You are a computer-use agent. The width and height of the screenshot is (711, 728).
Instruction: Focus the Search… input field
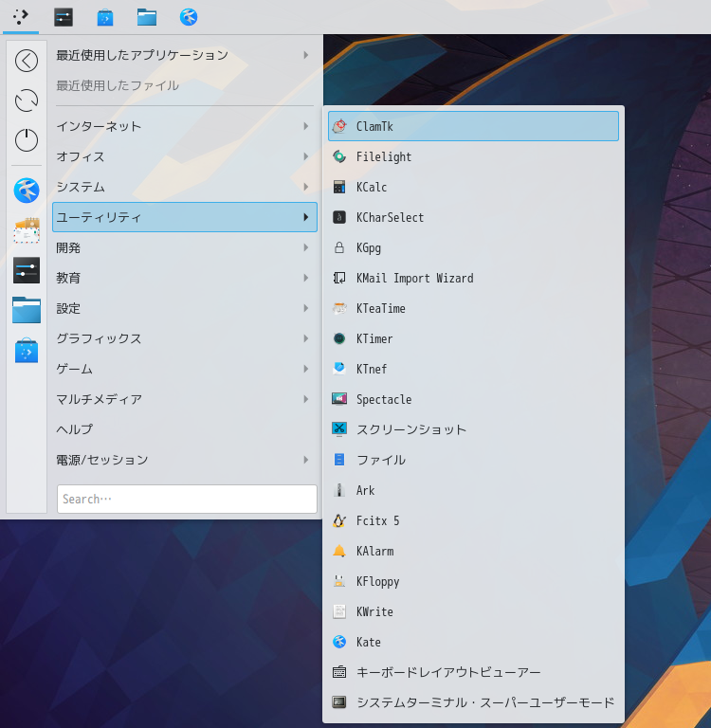coord(187,500)
